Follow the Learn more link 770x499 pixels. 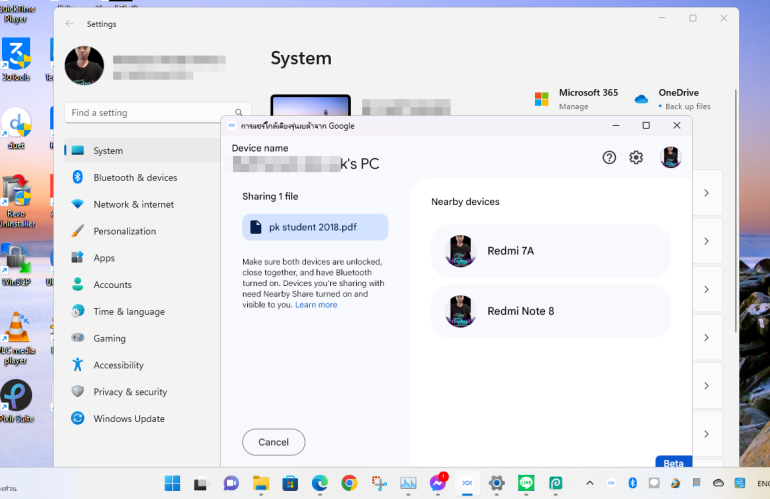(316, 305)
